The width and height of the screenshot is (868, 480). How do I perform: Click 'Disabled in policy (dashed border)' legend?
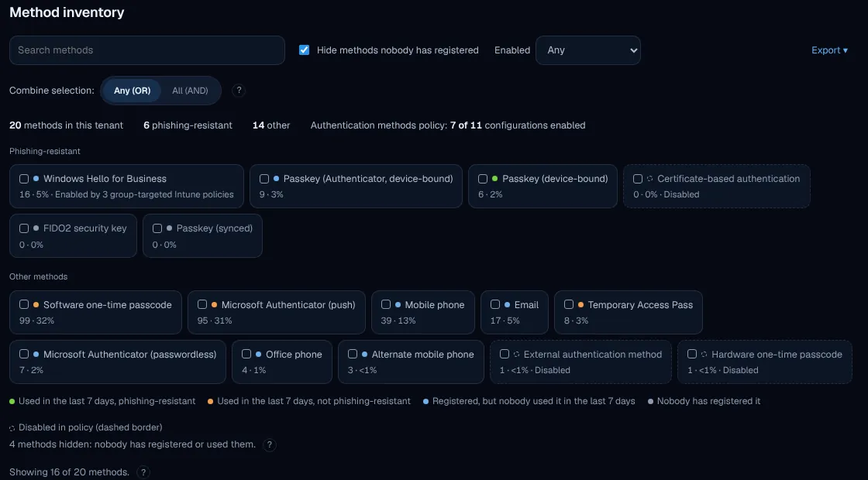point(90,427)
